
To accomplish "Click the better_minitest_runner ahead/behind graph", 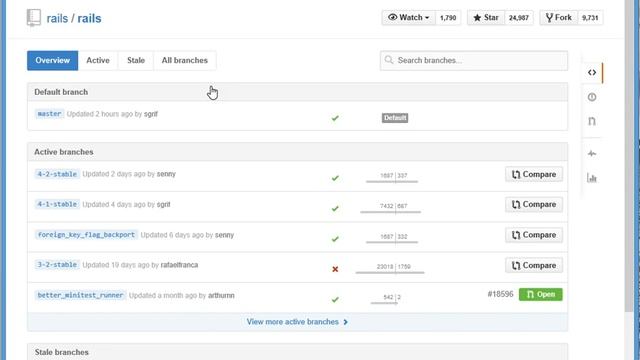I will pyautogui.click(x=386, y=299).
